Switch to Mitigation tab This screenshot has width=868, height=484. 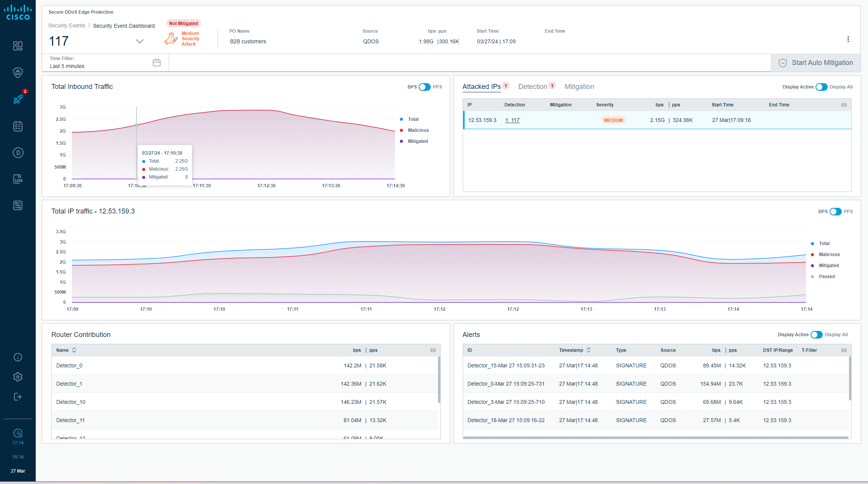tap(579, 87)
